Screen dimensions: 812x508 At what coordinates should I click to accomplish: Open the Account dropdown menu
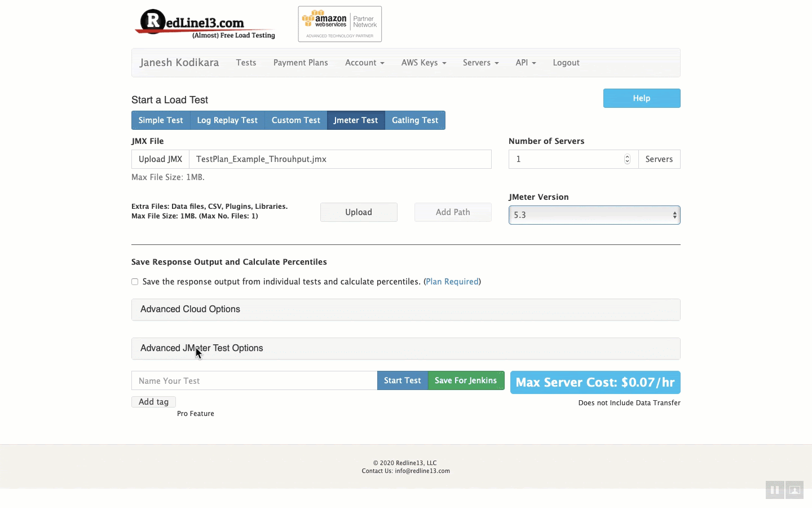(x=365, y=63)
